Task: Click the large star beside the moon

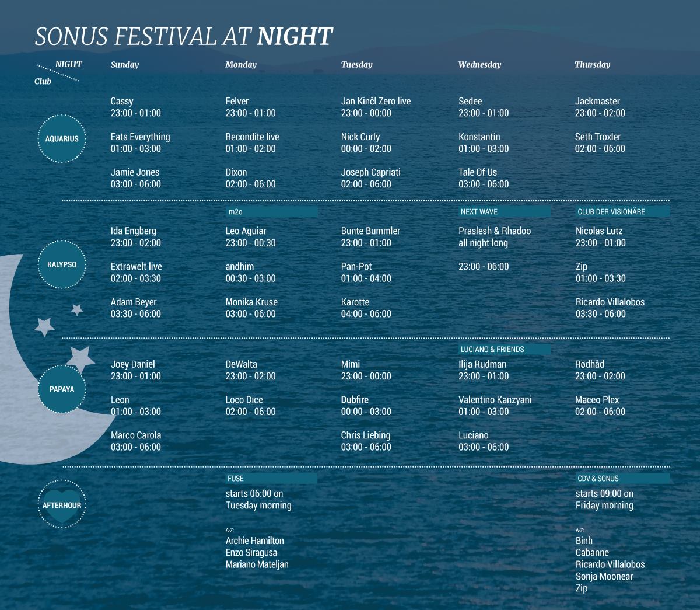Action: coord(80,357)
